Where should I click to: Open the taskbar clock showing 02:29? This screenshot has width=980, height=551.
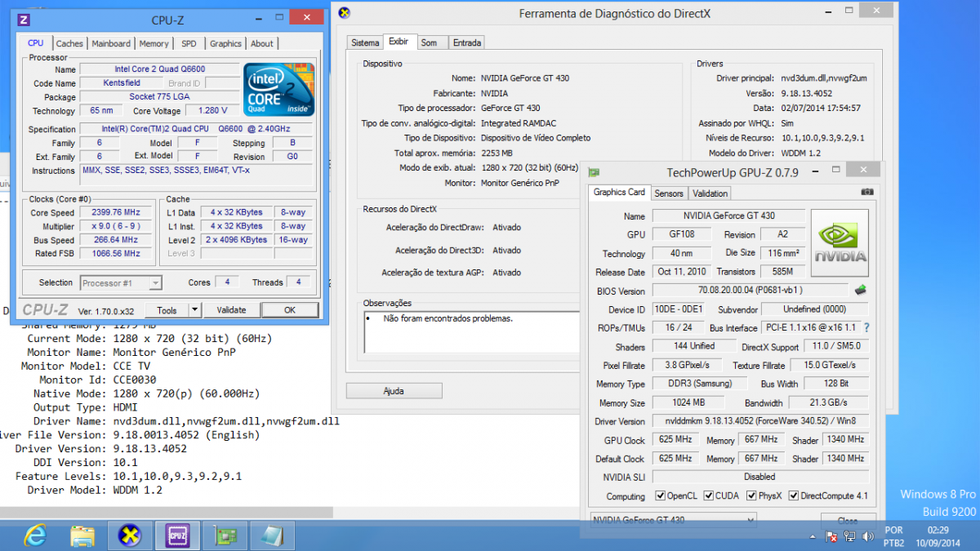(938, 536)
